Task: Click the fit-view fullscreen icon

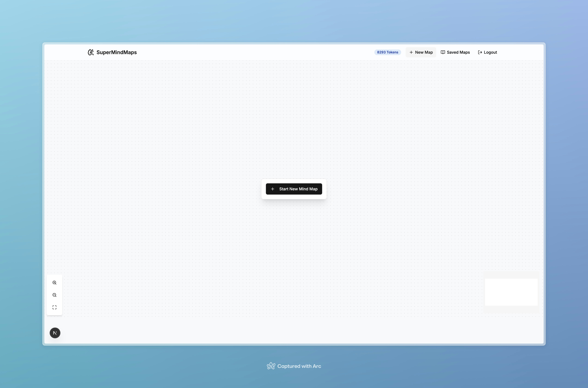Action: point(54,307)
